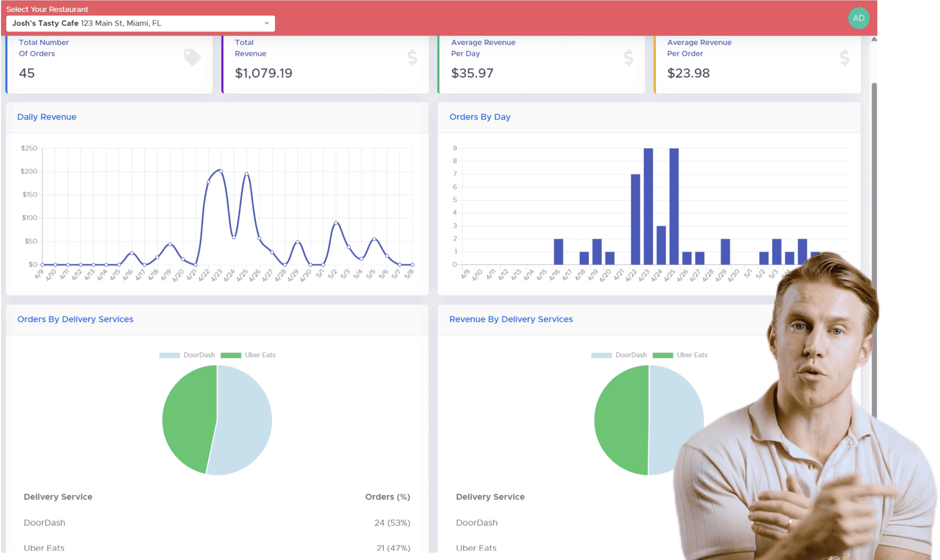Viewport: 940px width, 560px height.
Task: Click the dollar icon on Total Revenue card
Action: (412, 58)
